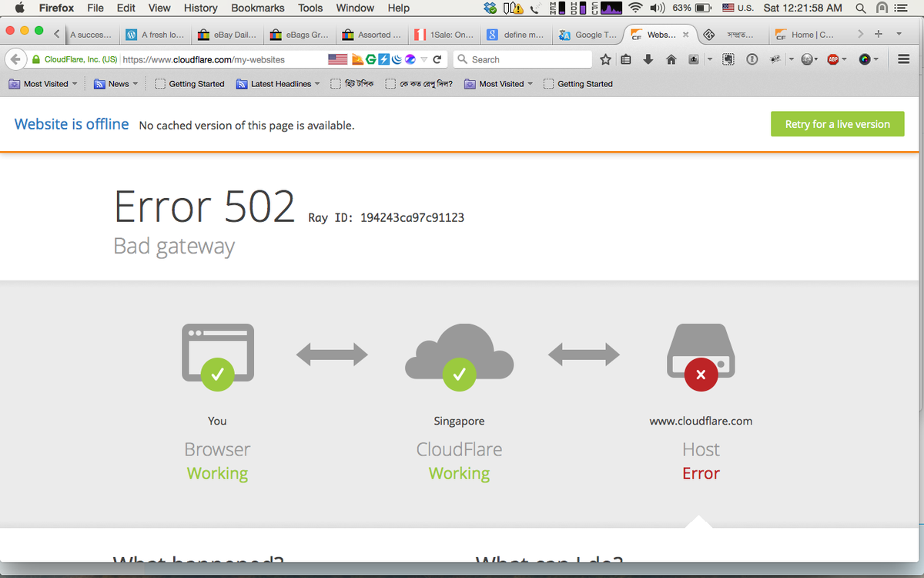Screen dimensions: 924x578
Task: Open the Downloads arrow icon
Action: 648,59
